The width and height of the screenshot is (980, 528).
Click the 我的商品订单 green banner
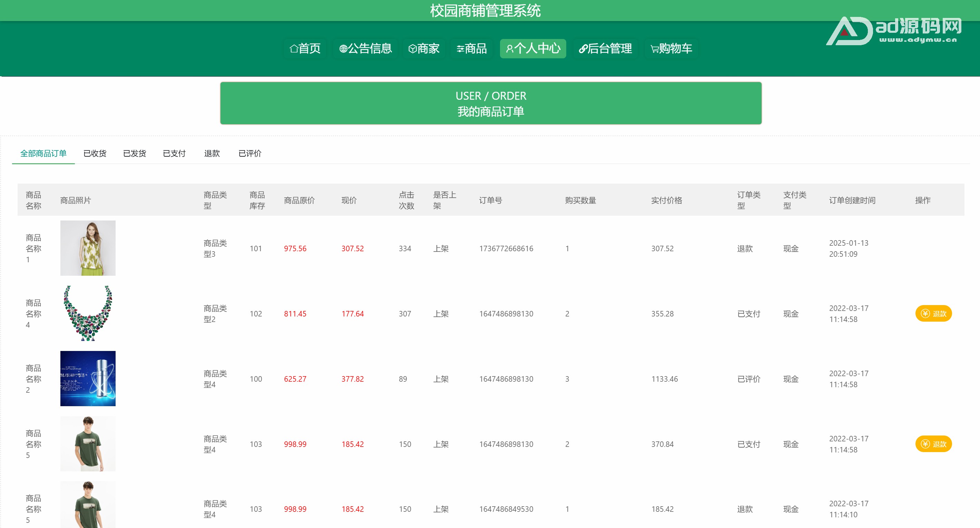pyautogui.click(x=490, y=103)
